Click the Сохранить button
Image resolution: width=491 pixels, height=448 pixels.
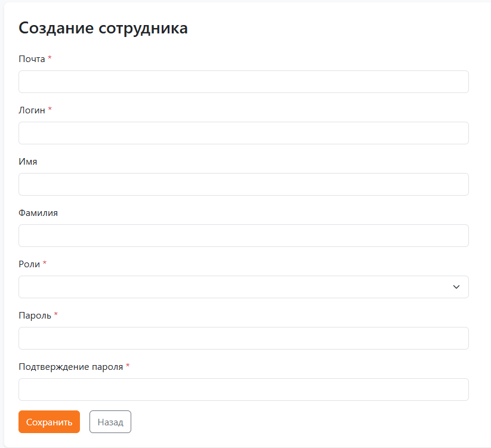tap(49, 422)
